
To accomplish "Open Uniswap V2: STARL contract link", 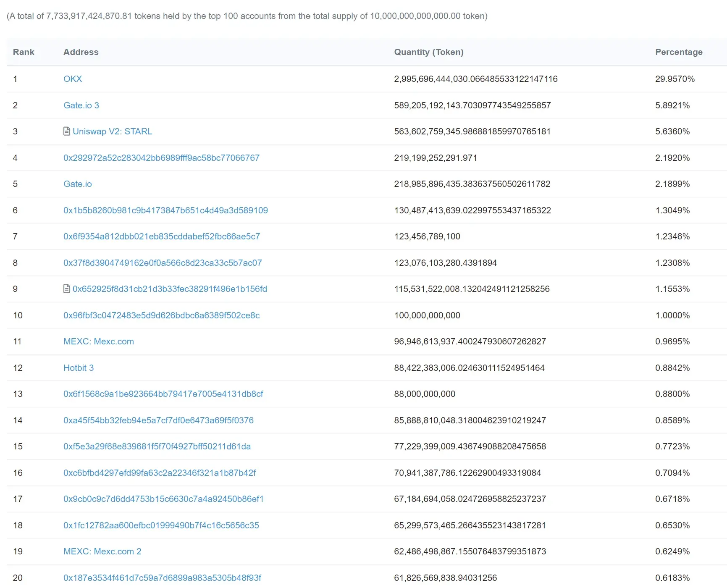I will coord(112,131).
